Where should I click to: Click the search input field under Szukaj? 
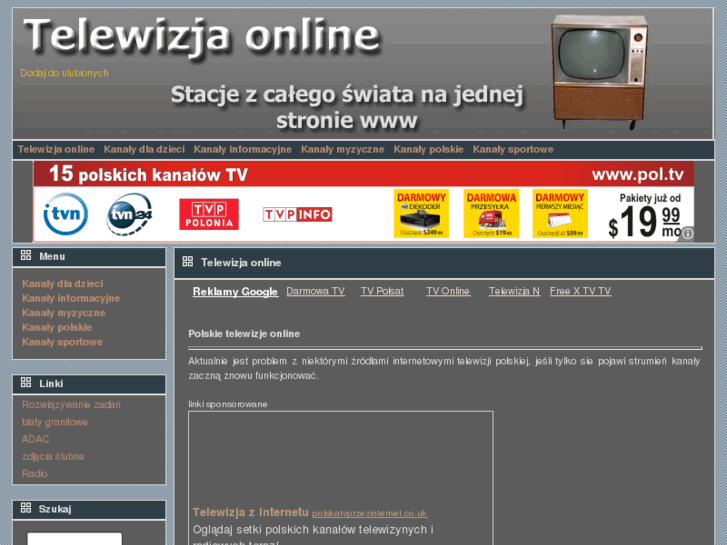point(74,539)
